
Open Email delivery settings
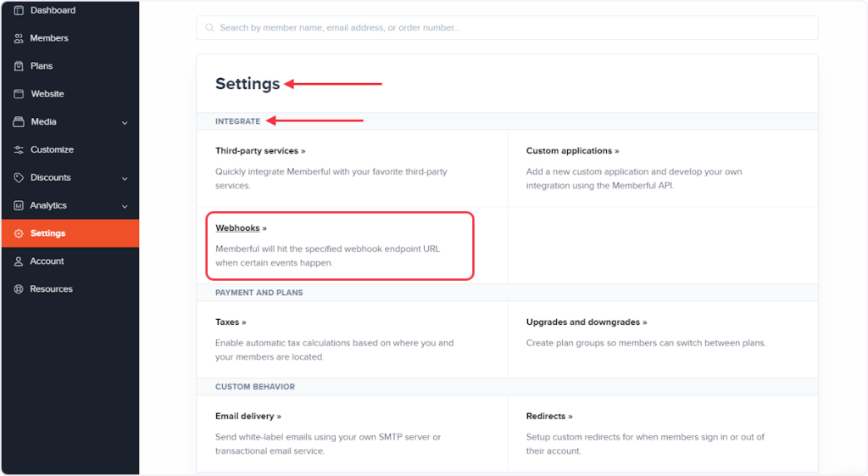coord(248,417)
